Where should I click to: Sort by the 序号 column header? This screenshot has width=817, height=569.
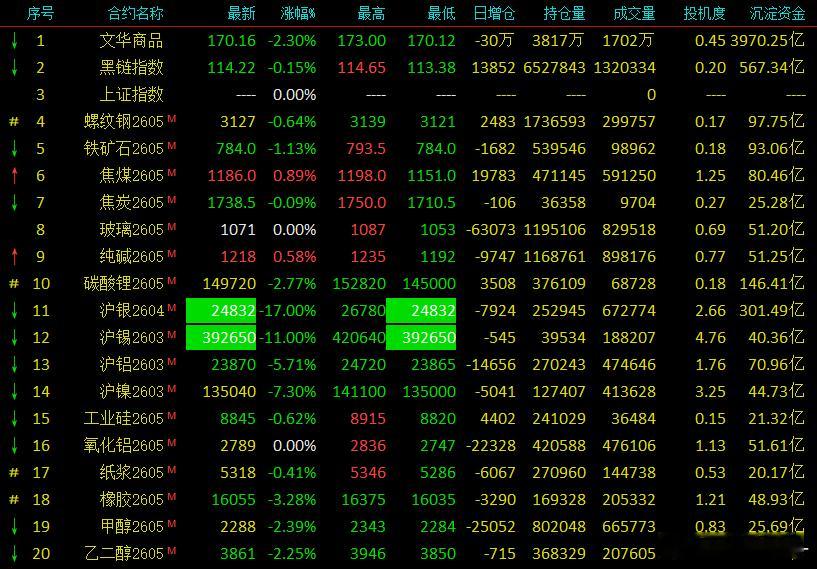[40, 14]
